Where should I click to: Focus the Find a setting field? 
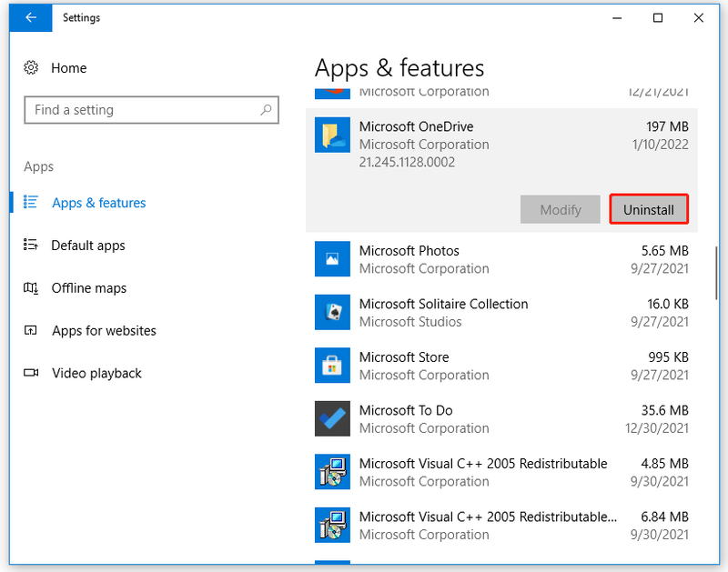(x=151, y=110)
